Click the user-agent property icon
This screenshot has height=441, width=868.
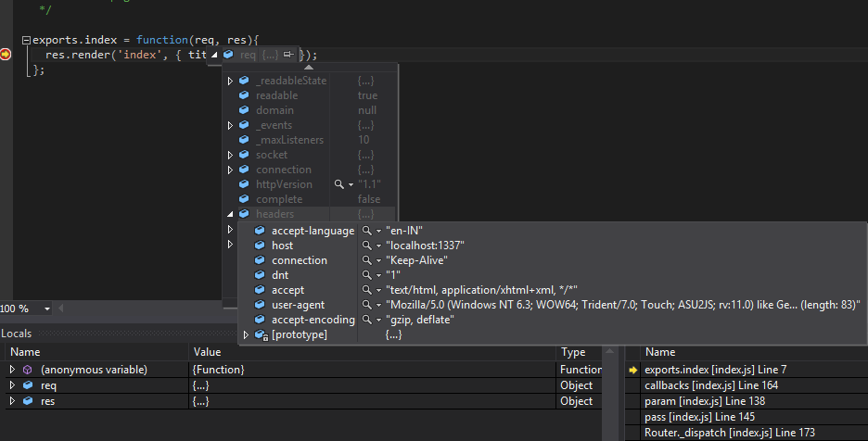point(260,304)
